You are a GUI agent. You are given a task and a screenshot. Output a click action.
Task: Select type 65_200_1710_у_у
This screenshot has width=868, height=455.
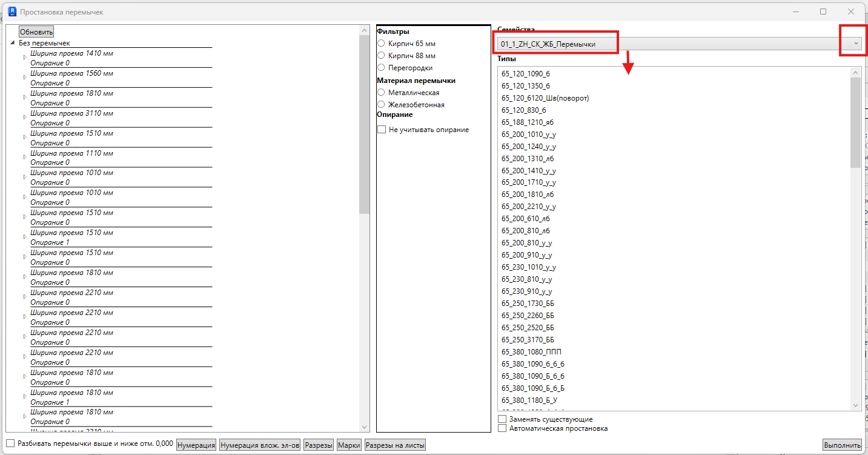[x=529, y=182]
